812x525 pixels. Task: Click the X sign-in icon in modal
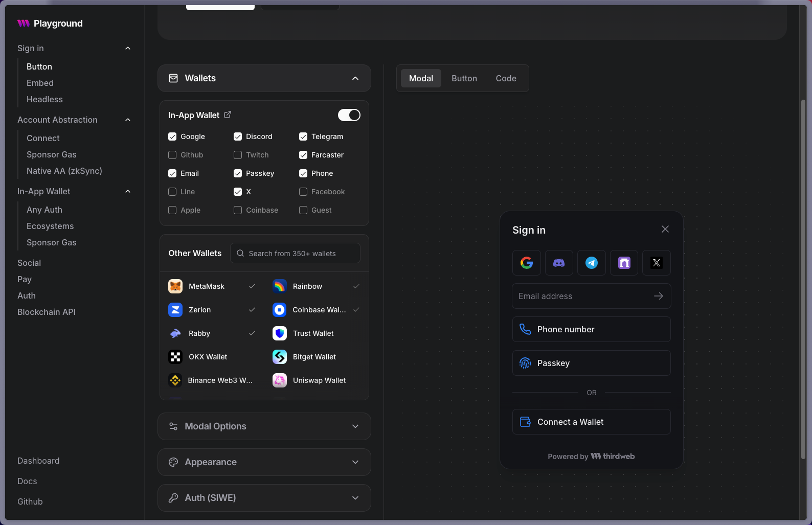coord(657,263)
